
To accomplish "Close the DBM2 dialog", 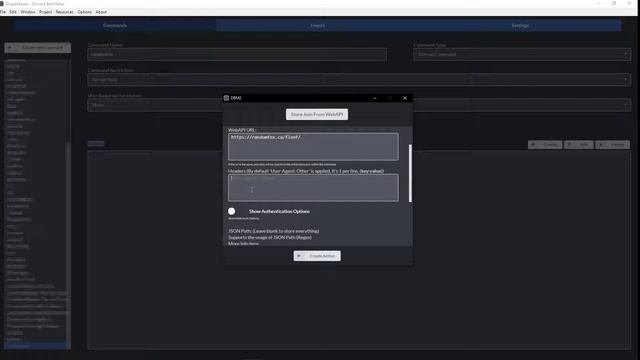I will pyautogui.click(x=405, y=98).
